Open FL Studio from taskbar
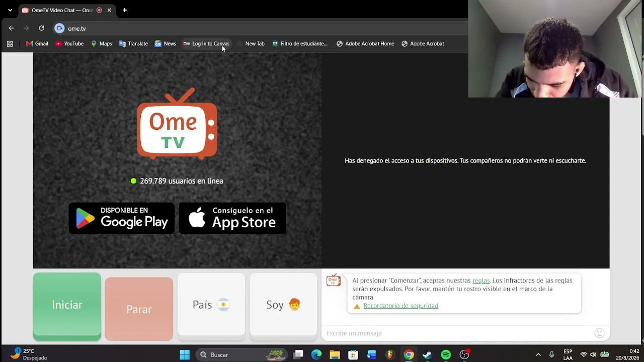This screenshot has height=362, width=644. pyautogui.click(x=390, y=355)
